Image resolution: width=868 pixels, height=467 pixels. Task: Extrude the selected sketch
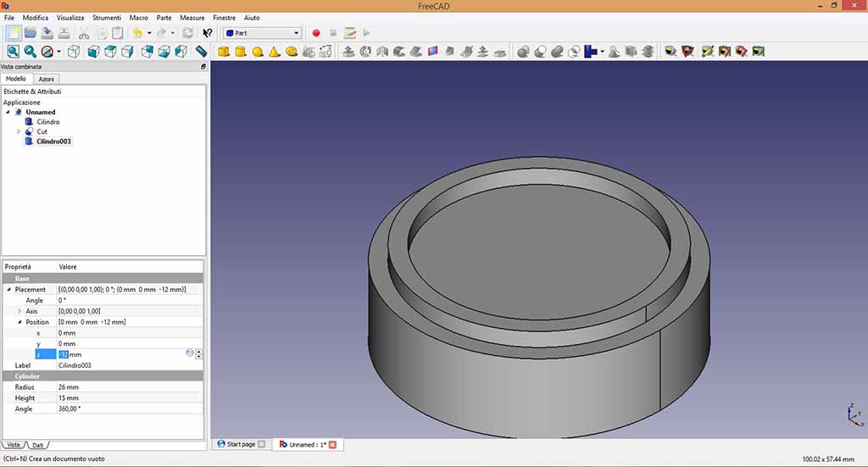pos(348,52)
